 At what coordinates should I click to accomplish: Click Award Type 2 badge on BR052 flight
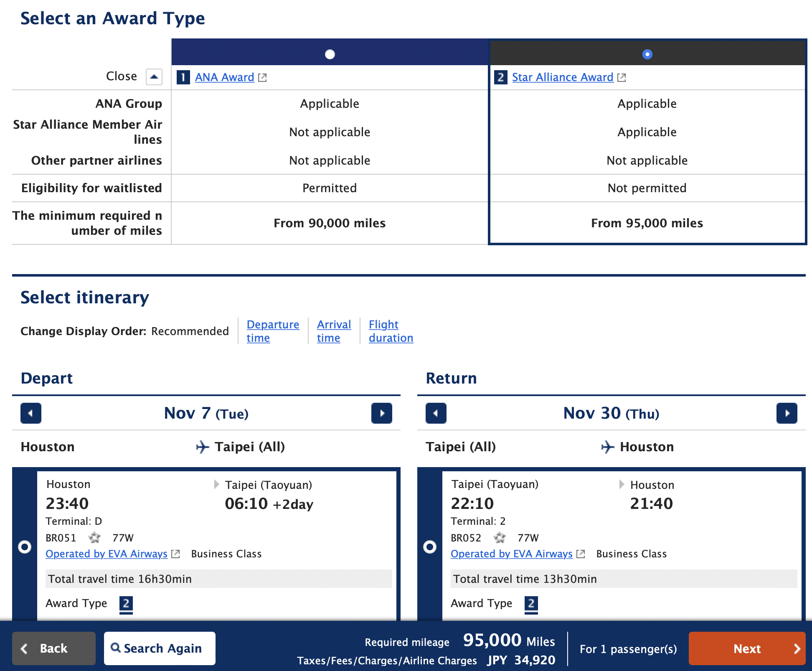[x=531, y=604]
